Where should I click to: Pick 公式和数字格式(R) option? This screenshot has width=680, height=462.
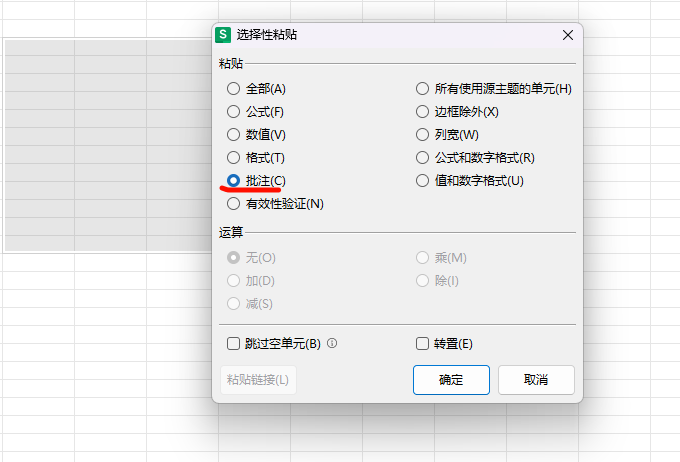pyautogui.click(x=423, y=158)
